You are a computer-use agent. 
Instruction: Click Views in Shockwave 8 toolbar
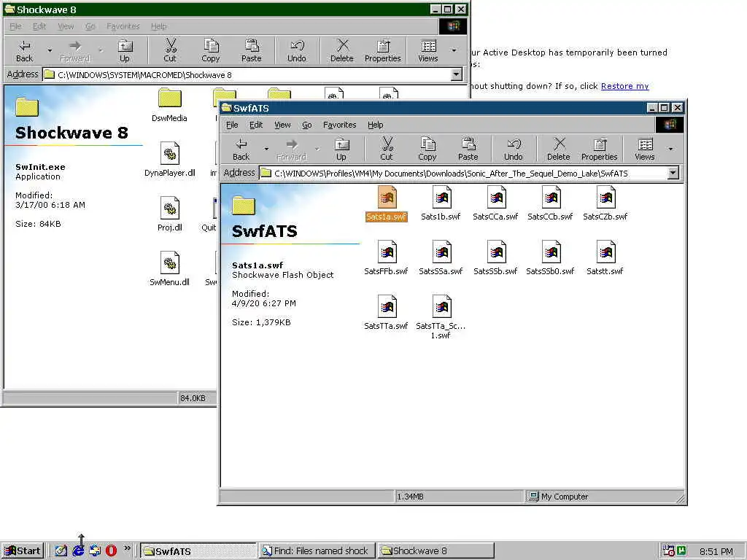point(427,52)
